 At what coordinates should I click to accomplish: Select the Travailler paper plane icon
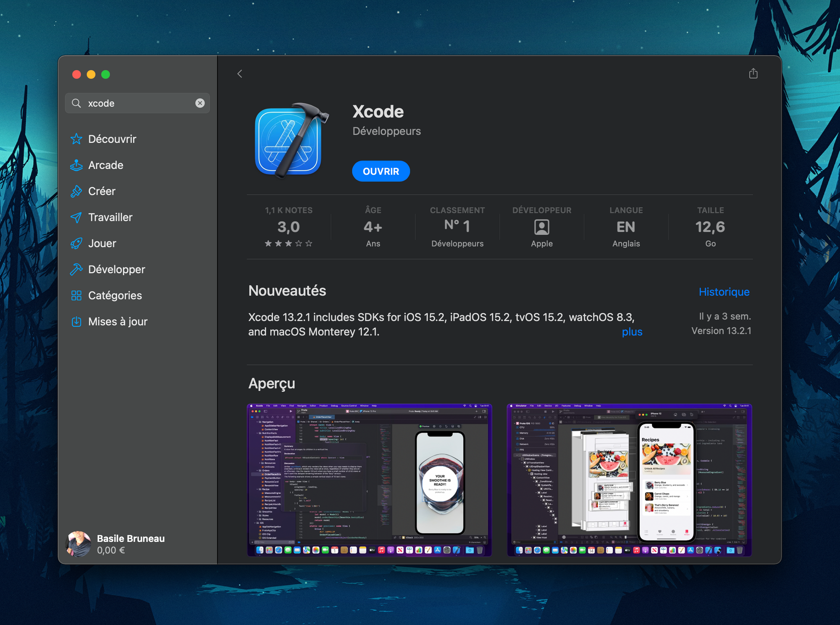[76, 217]
